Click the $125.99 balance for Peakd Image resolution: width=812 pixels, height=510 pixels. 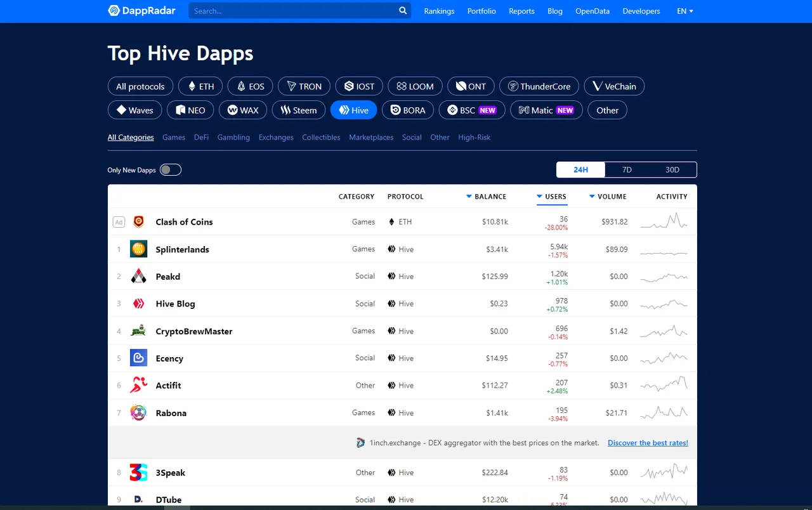[495, 277]
